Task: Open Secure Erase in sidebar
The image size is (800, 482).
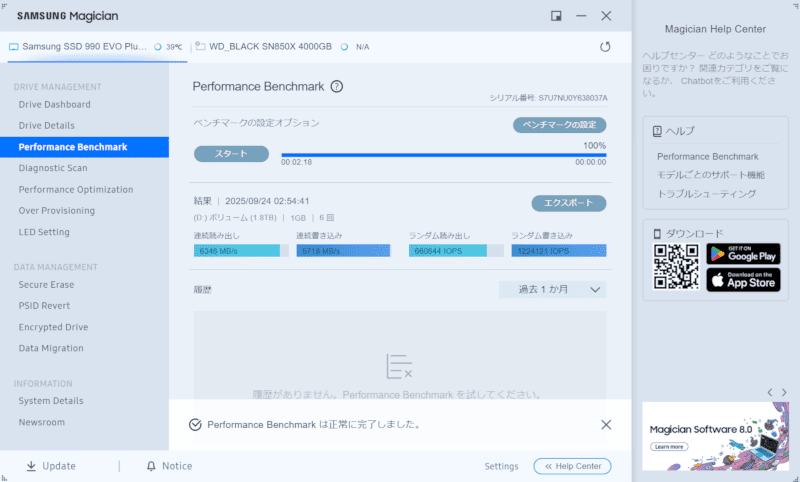Action: point(46,285)
